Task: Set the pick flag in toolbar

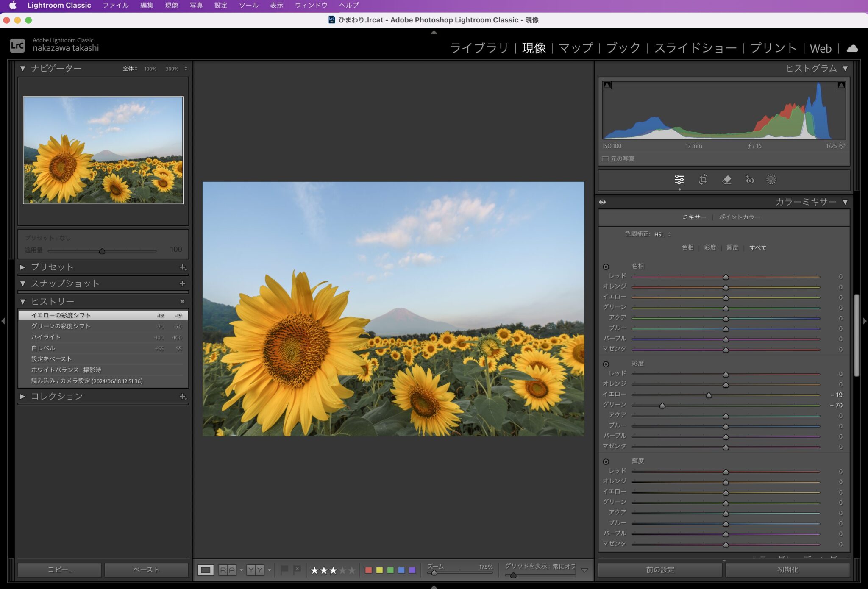Action: 284,570
